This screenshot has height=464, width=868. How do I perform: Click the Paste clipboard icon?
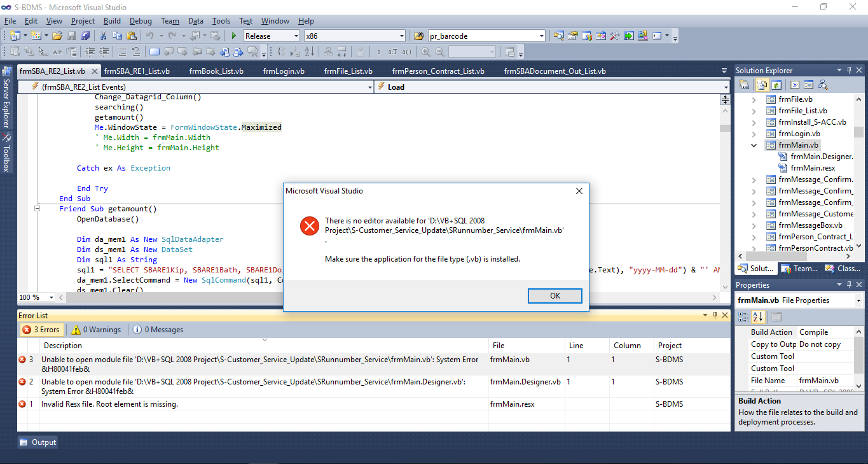point(131,36)
